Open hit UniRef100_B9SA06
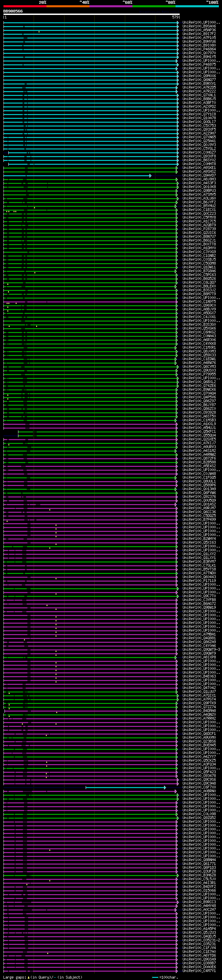Screen dimensions: 222x980 pyautogui.click(x=199, y=26)
